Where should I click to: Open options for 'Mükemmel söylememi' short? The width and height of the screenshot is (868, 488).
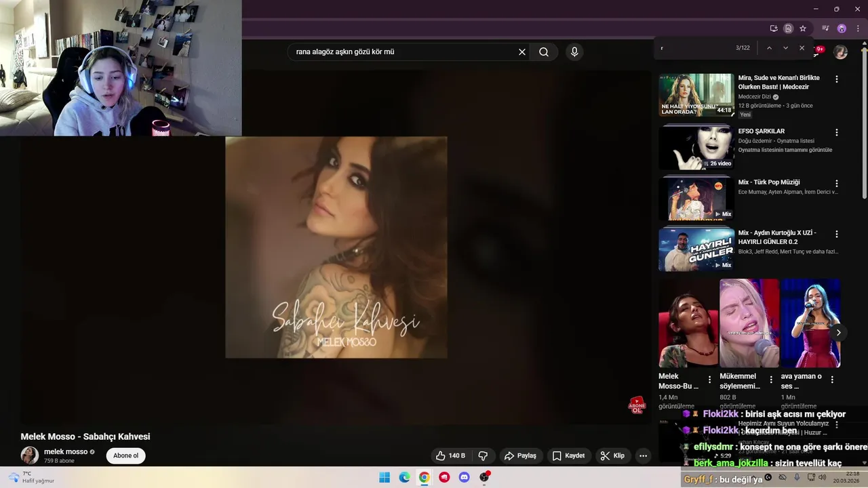[x=771, y=380]
